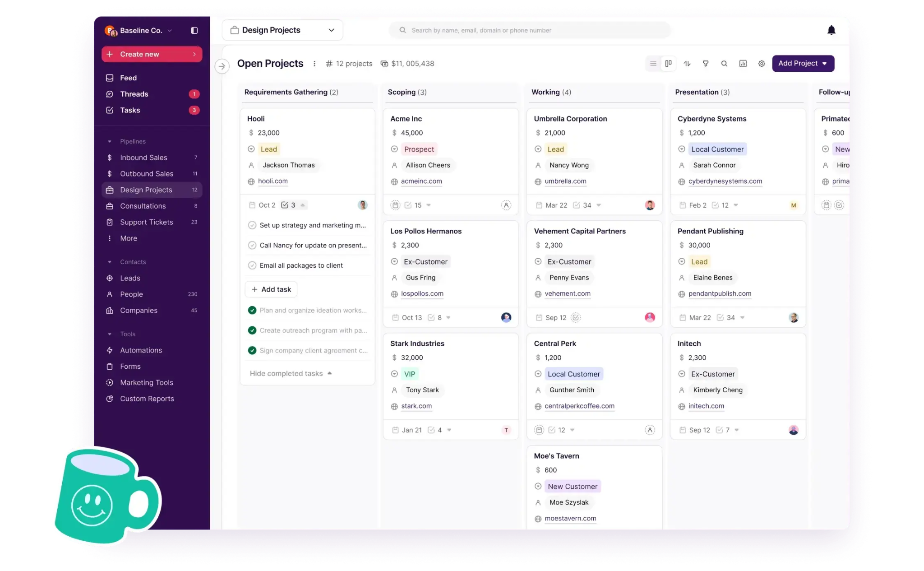
Task: Open the chart report icon in toolbar
Action: [x=743, y=64]
